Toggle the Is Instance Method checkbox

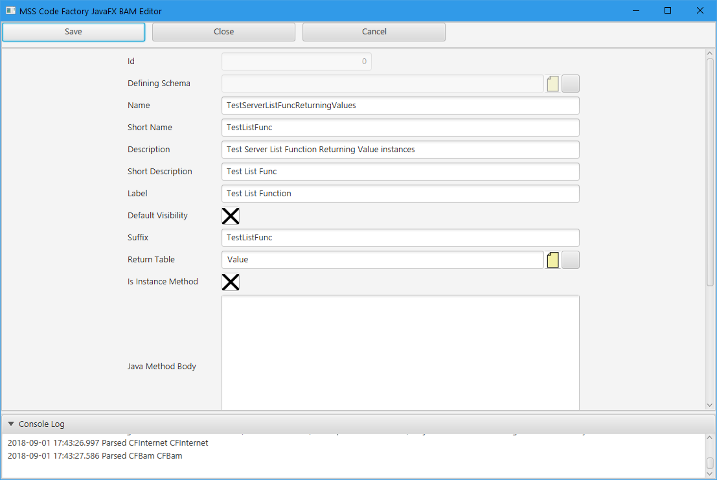[230, 281]
